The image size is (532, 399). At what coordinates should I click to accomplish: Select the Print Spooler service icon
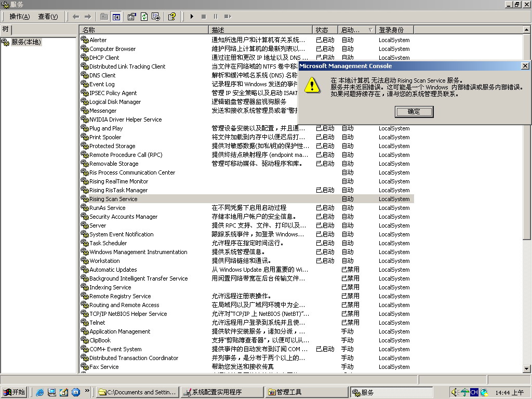point(85,137)
